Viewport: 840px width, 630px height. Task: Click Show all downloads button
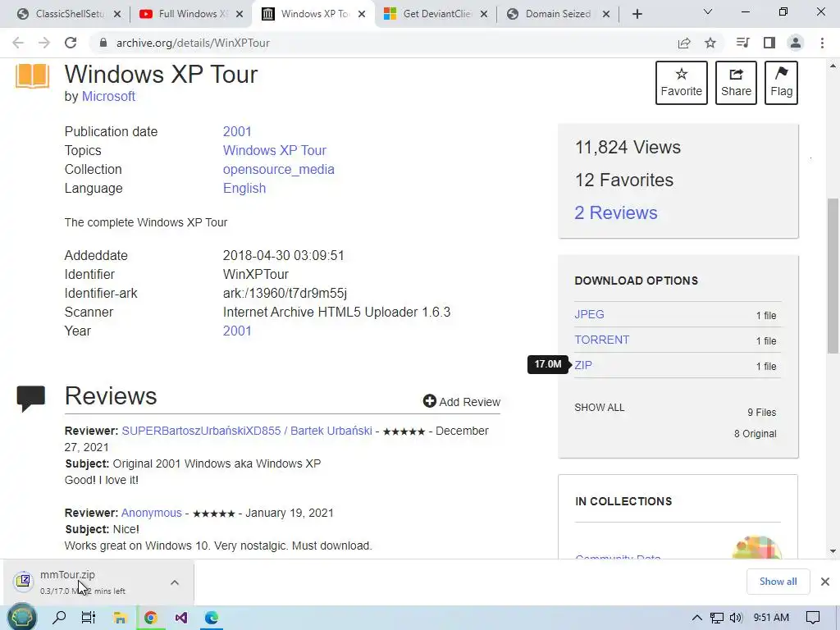point(778,582)
